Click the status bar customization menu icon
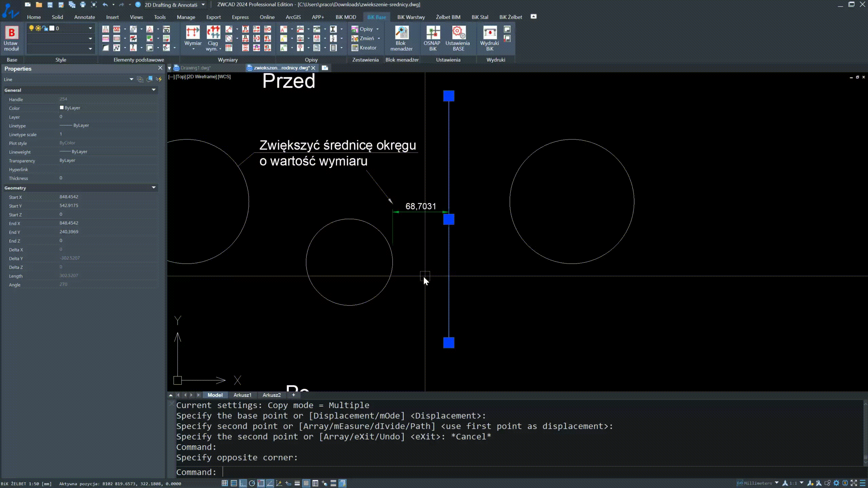This screenshot has width=868, height=488. click(x=863, y=483)
